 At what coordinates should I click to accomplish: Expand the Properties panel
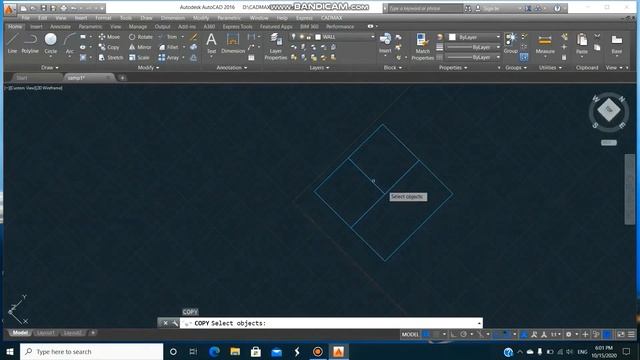coord(453,67)
